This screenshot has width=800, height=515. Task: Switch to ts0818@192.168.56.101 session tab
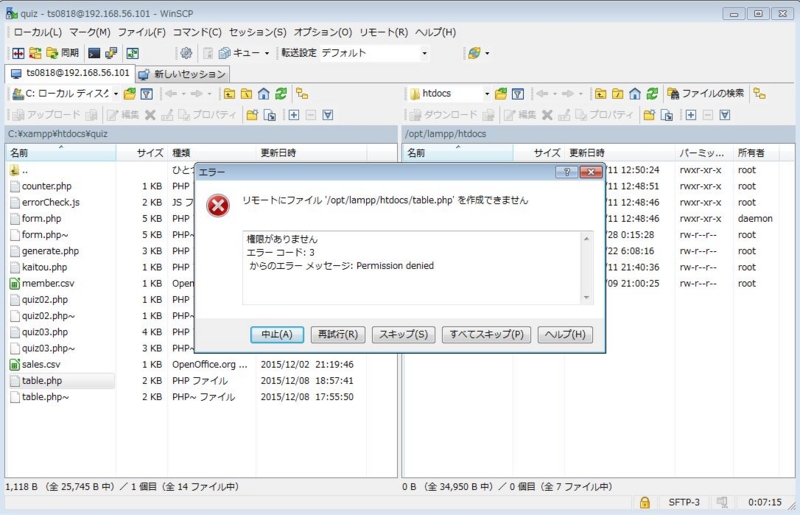point(70,73)
